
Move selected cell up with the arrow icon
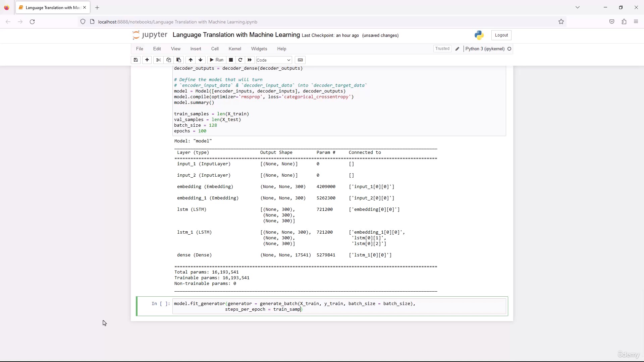coord(191,60)
